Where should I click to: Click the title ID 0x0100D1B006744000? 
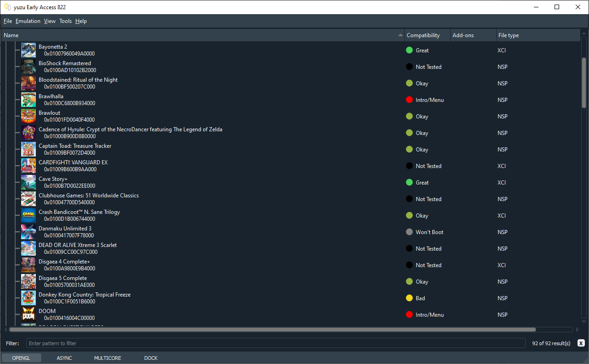point(70,219)
